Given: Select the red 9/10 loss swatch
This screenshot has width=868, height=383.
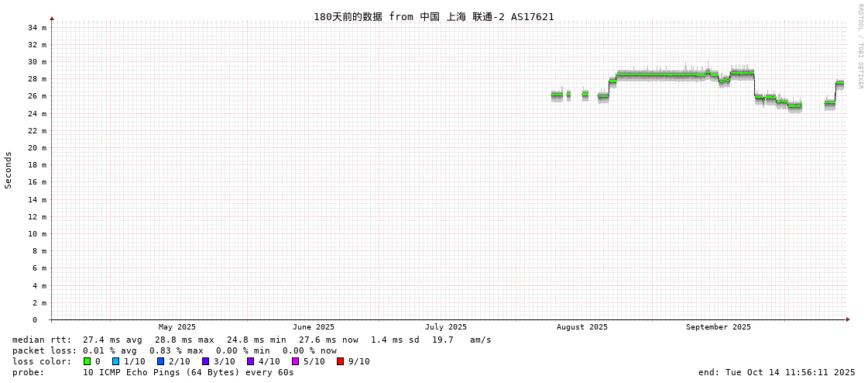Looking at the screenshot, I should click(341, 361).
